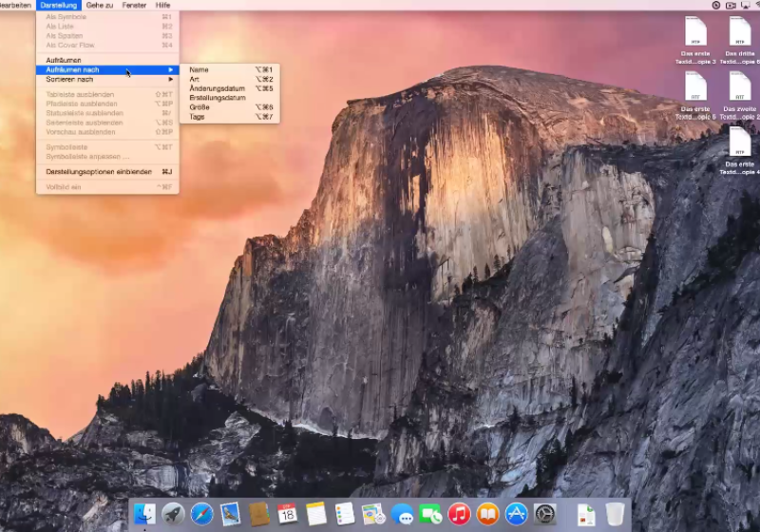Select desktop file 'Das zweite Textd...opie 2'
Image resolution: width=760 pixels, height=532 pixels.
740,95
